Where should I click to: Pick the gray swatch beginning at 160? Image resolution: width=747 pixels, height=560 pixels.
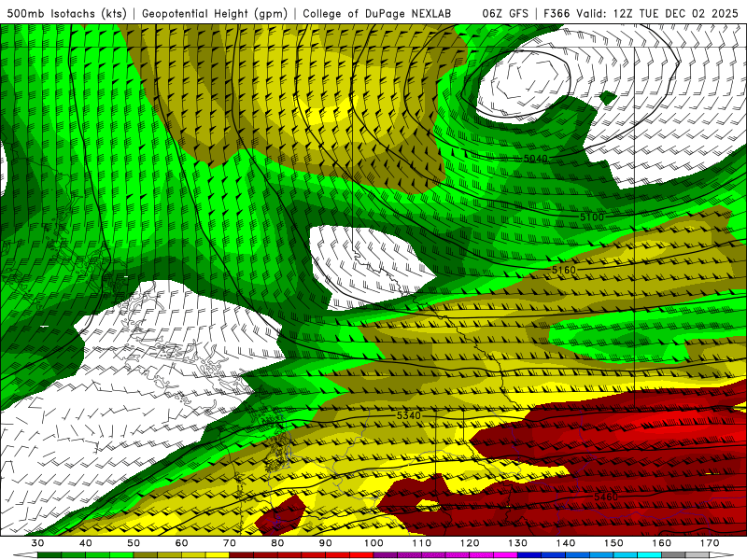(673, 555)
